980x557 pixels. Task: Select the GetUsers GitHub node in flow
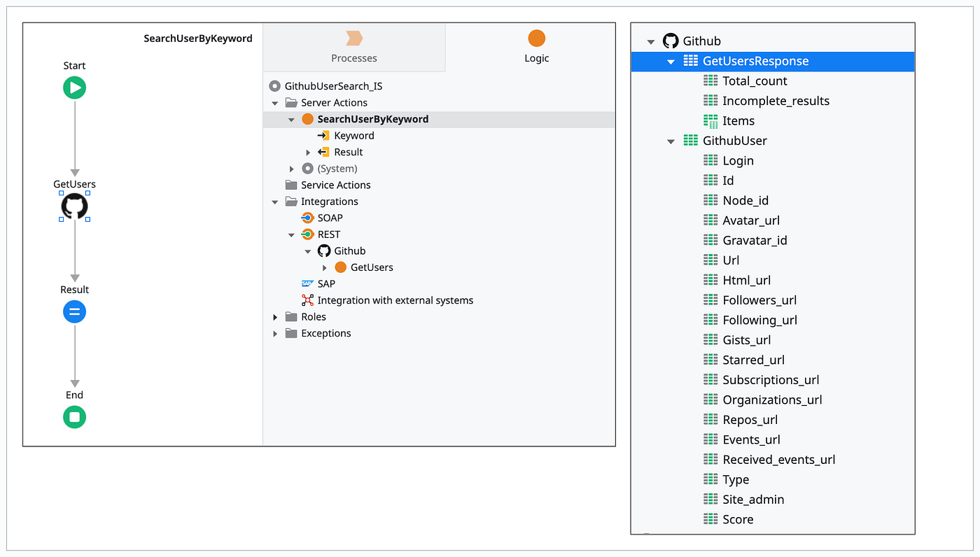click(74, 206)
